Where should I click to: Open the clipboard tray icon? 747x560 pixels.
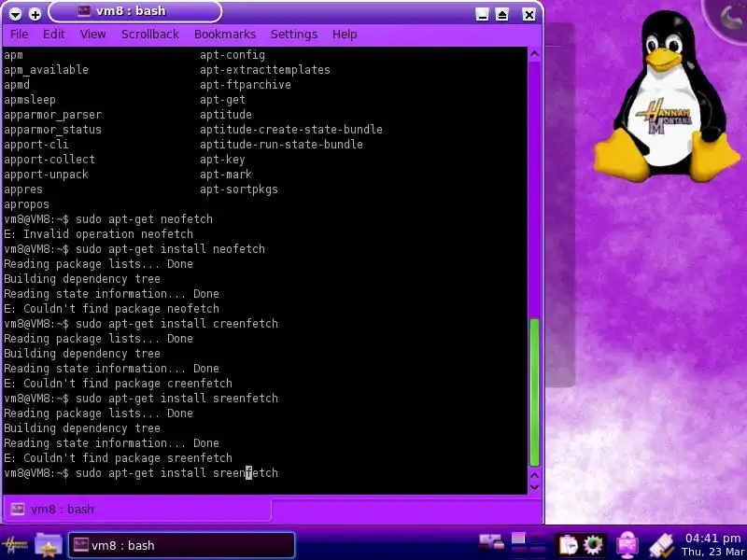coord(568,545)
